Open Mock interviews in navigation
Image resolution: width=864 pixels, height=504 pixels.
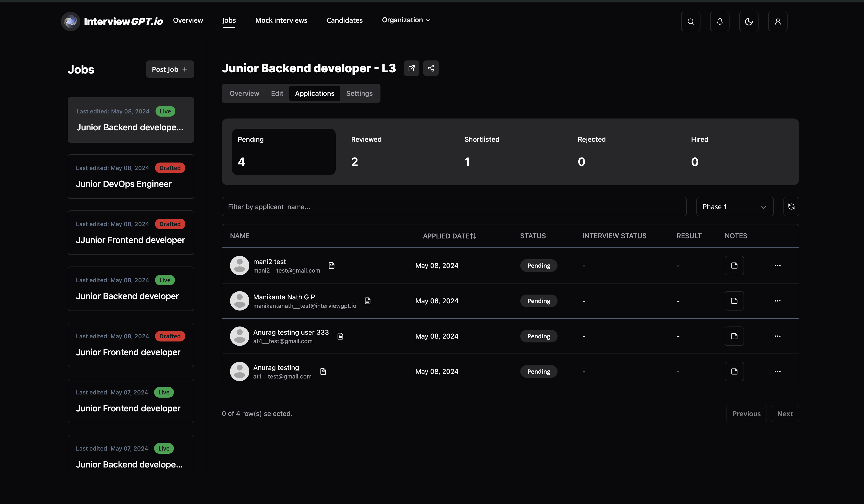[x=281, y=20]
